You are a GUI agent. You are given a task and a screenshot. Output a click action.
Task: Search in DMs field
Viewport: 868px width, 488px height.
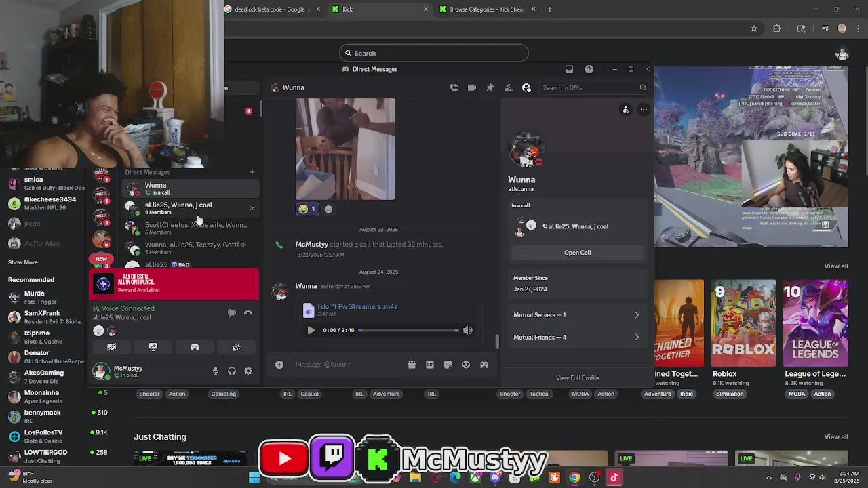[594, 87]
